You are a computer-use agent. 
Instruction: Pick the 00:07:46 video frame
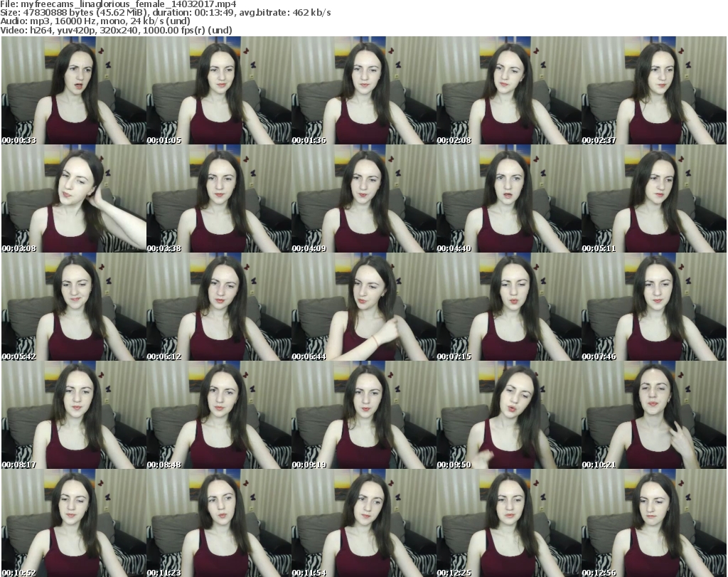click(x=654, y=307)
